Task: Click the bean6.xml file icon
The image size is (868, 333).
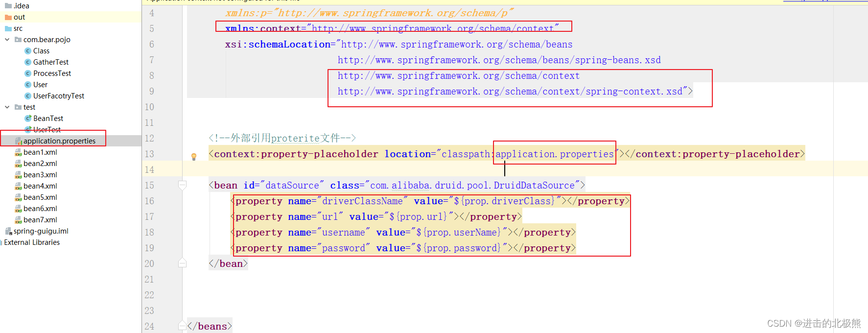Action: [18, 209]
